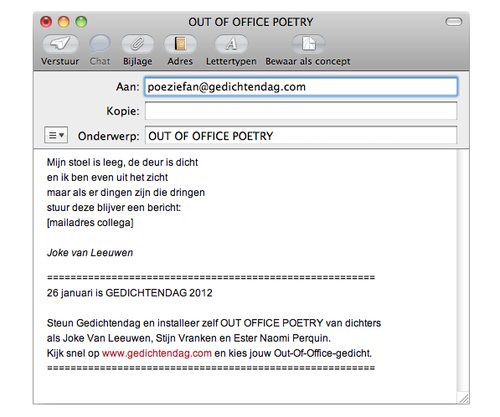The height and width of the screenshot is (417, 500).
Task: Toggle toolbar with the title bar pill button
Action: (x=454, y=22)
